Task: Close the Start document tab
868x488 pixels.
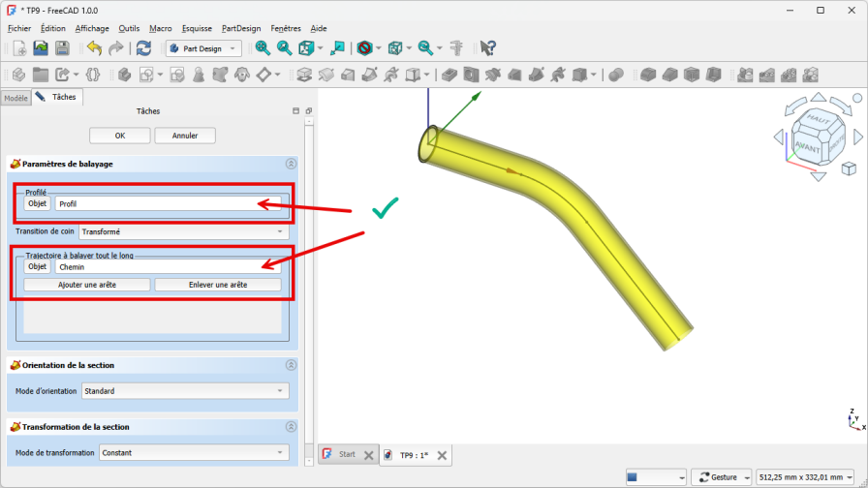Action: coord(368,455)
